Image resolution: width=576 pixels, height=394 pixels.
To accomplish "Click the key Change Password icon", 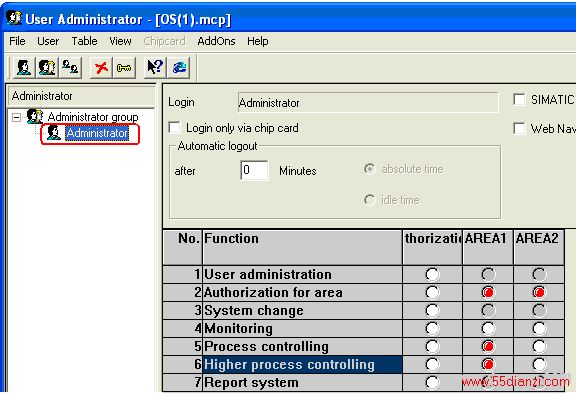I will (x=124, y=68).
